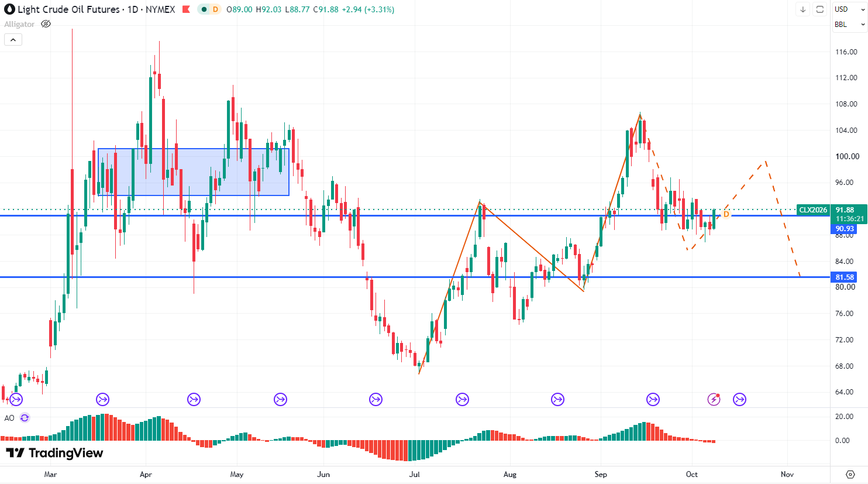Click the Light Crude Oil Futures title
Viewport: 868px width, 484px height.
click(x=68, y=9)
